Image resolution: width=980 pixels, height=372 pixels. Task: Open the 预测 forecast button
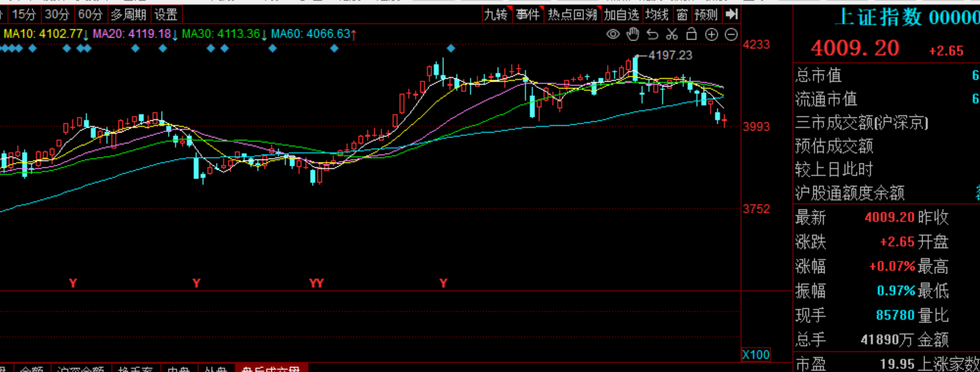706,14
